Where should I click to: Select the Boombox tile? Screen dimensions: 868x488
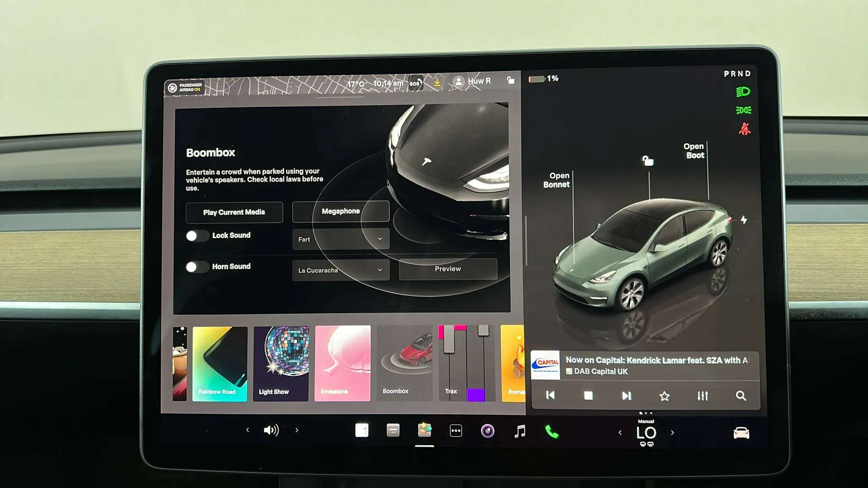coord(405,363)
